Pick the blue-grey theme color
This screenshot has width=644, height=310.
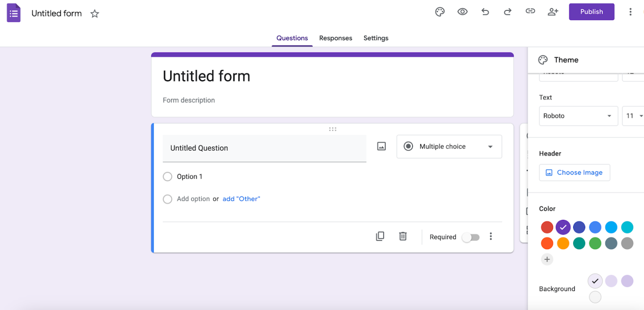pos(611,243)
